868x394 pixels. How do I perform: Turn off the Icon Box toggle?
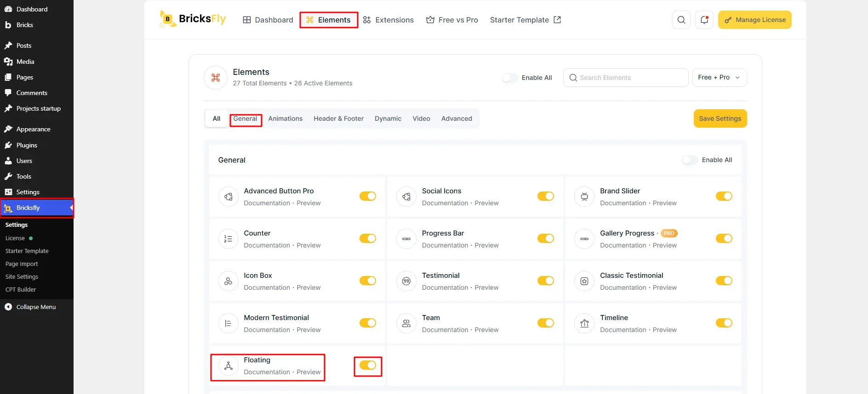click(x=368, y=281)
